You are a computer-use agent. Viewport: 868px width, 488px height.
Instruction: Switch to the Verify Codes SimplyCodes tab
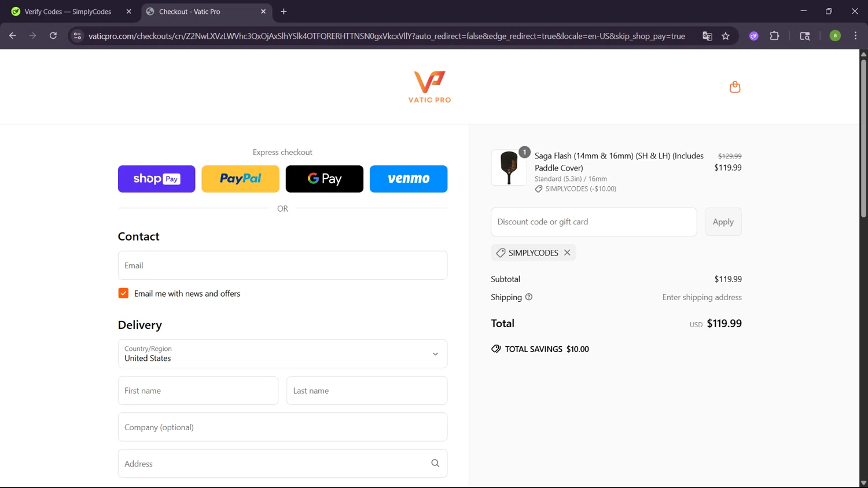(68, 12)
